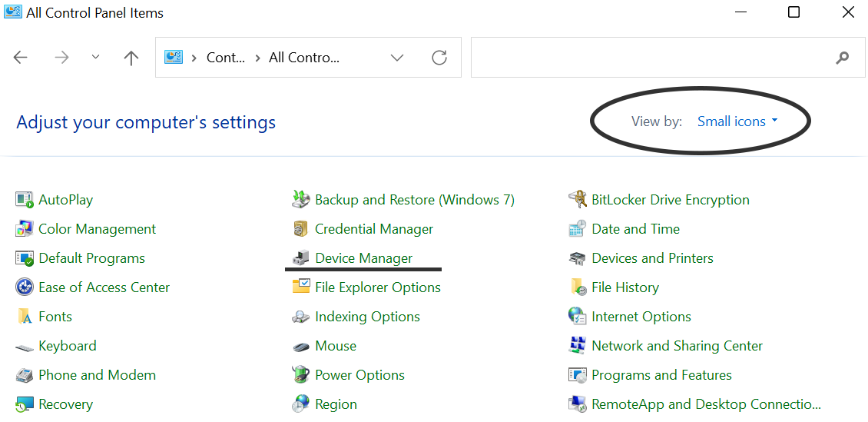The height and width of the screenshot is (422, 868).
Task: Expand the address bar history dropdown
Action: pos(397,58)
